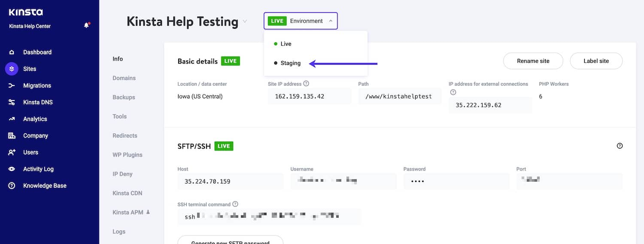
Task: Select Staging from the environment dropdown
Action: click(x=290, y=63)
